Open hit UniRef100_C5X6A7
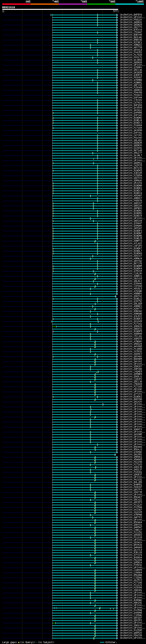This screenshot has width=146, height=644. coord(131,32)
